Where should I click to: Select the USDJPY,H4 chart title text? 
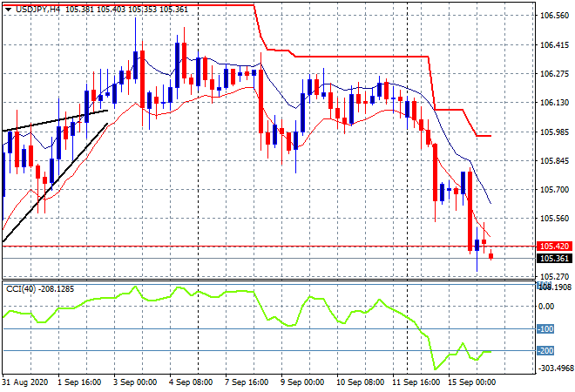tap(37, 10)
